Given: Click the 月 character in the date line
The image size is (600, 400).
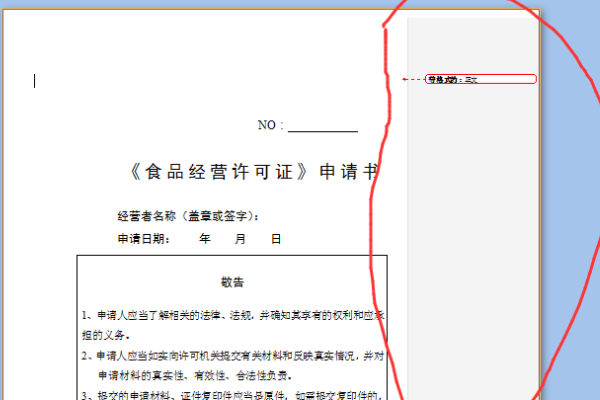Looking at the screenshot, I should (240, 239).
